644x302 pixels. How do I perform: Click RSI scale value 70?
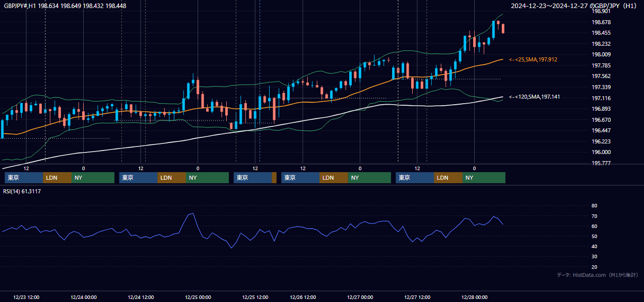click(x=594, y=216)
